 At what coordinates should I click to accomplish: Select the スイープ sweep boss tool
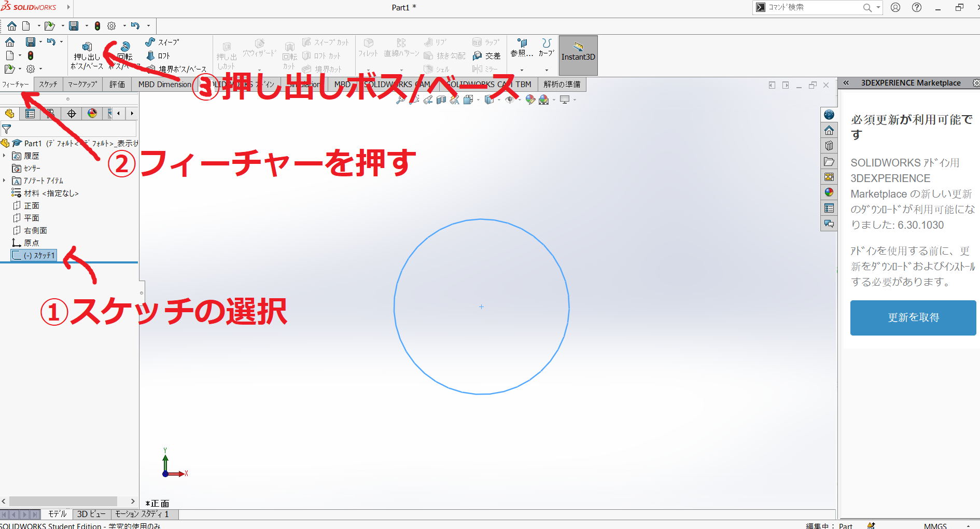(x=162, y=42)
